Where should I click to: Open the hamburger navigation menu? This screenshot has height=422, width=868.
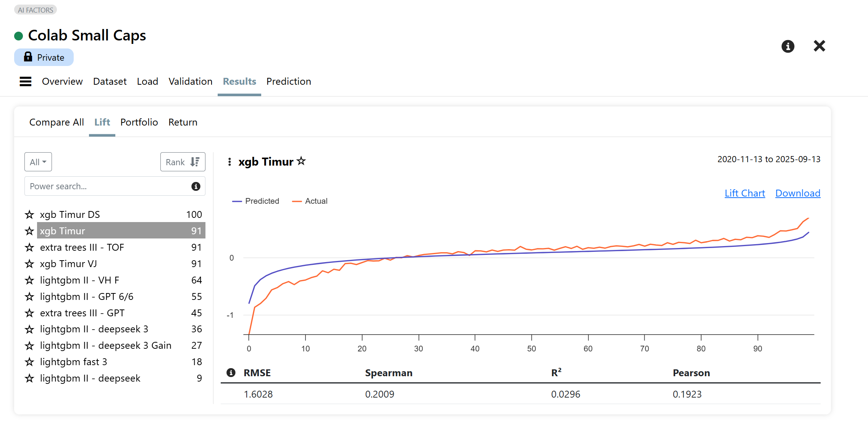[26, 82]
